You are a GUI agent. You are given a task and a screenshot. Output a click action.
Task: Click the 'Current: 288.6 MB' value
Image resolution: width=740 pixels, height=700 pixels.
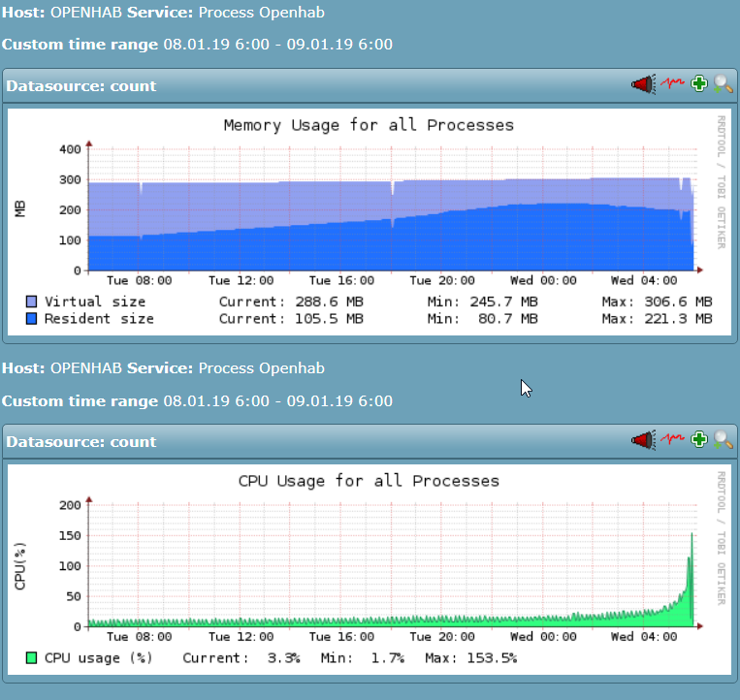coord(291,302)
